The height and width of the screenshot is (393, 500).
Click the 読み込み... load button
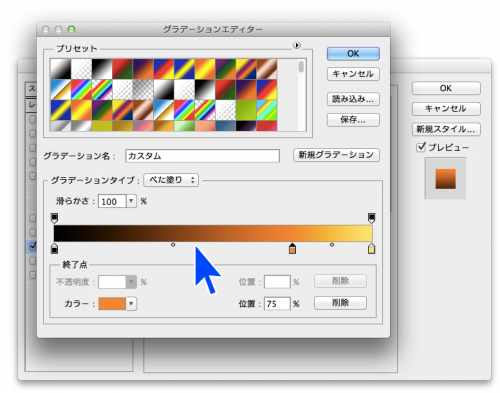(x=353, y=99)
